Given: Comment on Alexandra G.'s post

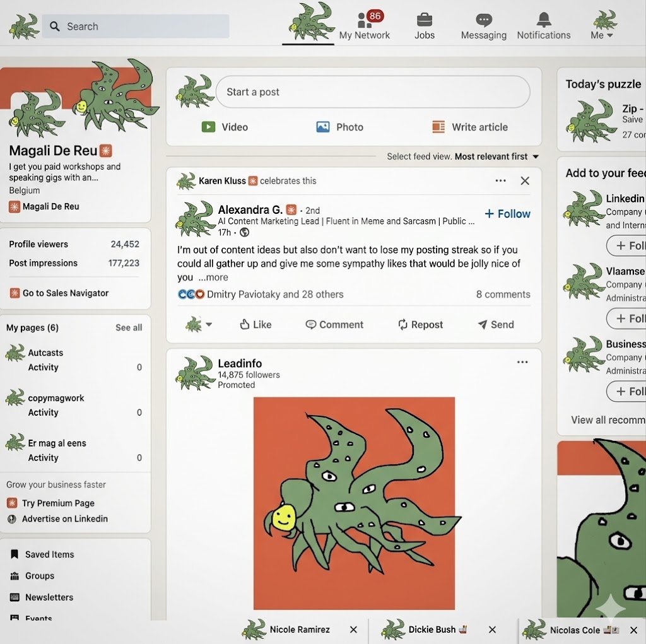Looking at the screenshot, I should [x=334, y=325].
